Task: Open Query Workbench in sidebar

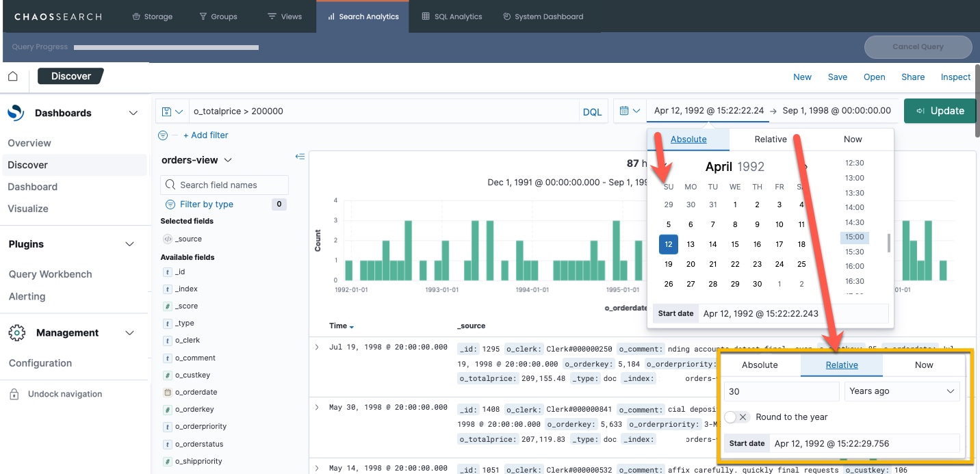Action: [50, 274]
